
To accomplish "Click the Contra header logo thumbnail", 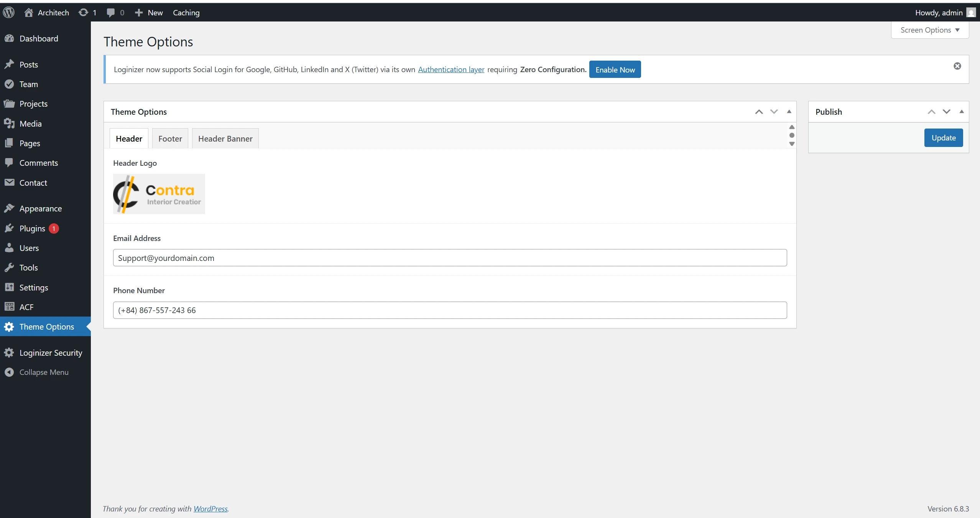I will tap(159, 194).
